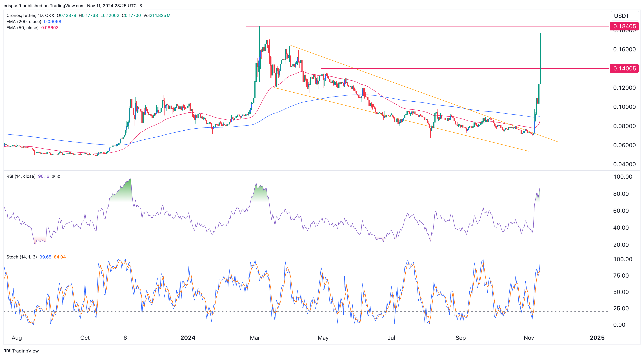Click the RSI 80.00 axis label
This screenshot has height=357, width=644.
(621, 194)
